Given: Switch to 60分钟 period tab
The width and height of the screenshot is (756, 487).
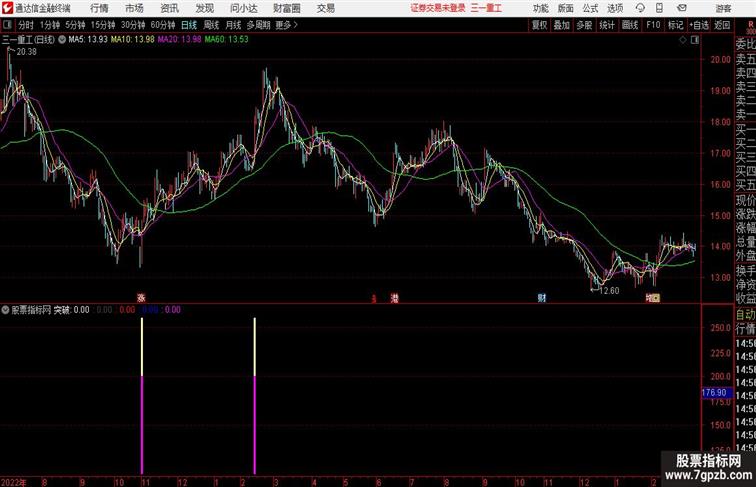Looking at the screenshot, I should 163,25.
